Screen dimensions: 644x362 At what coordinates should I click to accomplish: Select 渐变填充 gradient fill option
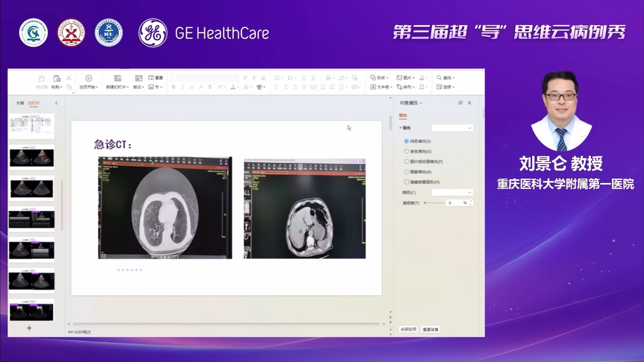[x=406, y=151]
